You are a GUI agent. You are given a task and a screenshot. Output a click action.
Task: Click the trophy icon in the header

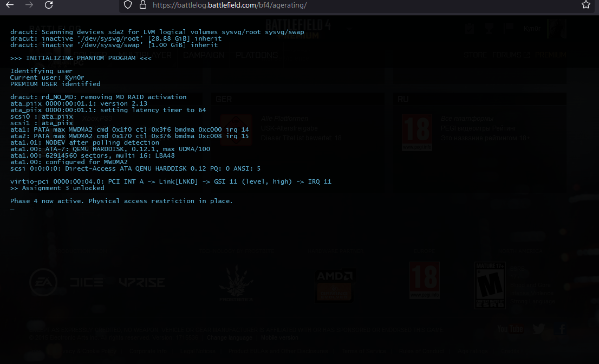tap(489, 28)
